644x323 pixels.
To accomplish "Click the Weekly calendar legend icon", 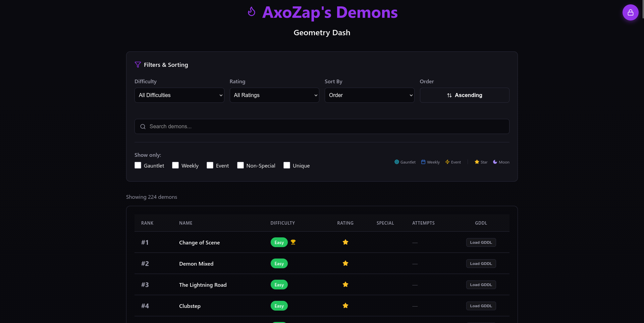I will 423,162.
